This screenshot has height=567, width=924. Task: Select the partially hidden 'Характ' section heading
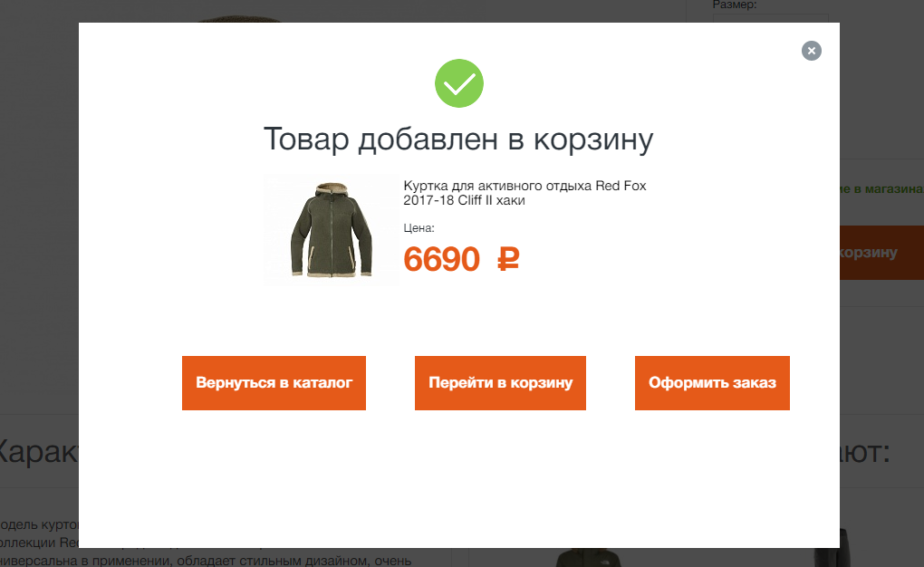39,452
